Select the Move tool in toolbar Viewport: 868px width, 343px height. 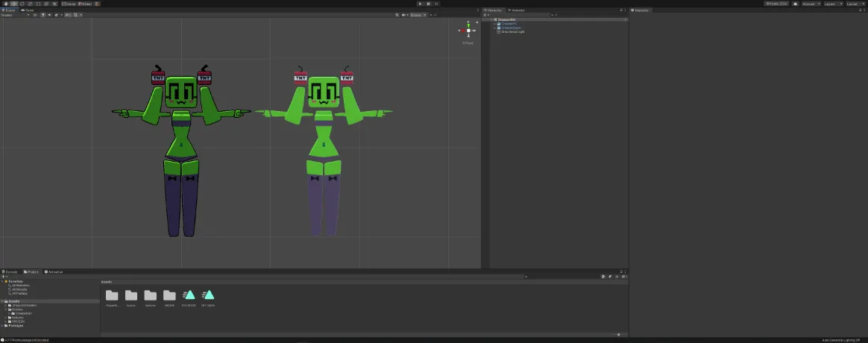[x=13, y=4]
